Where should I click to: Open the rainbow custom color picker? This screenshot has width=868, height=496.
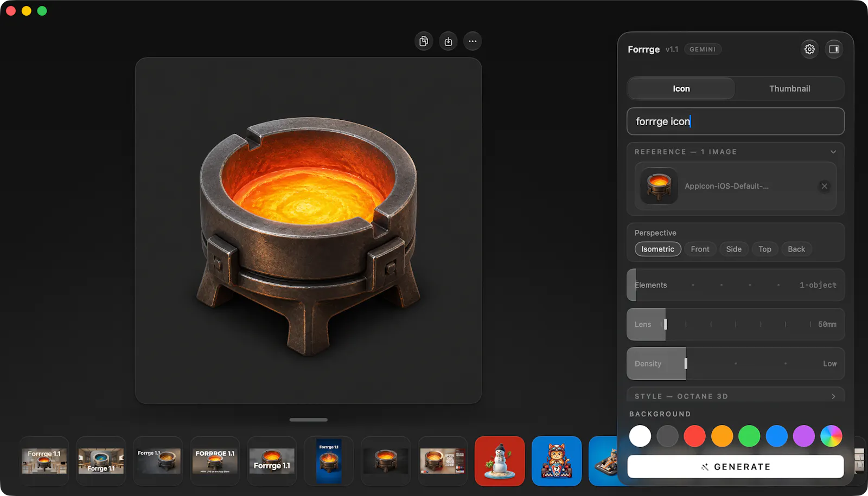tap(831, 436)
